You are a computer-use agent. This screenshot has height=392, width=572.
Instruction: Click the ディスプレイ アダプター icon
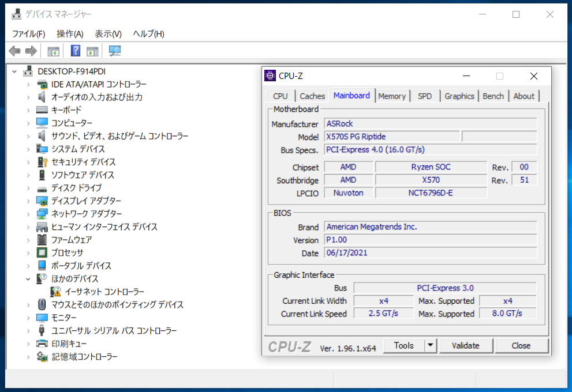click(x=42, y=201)
